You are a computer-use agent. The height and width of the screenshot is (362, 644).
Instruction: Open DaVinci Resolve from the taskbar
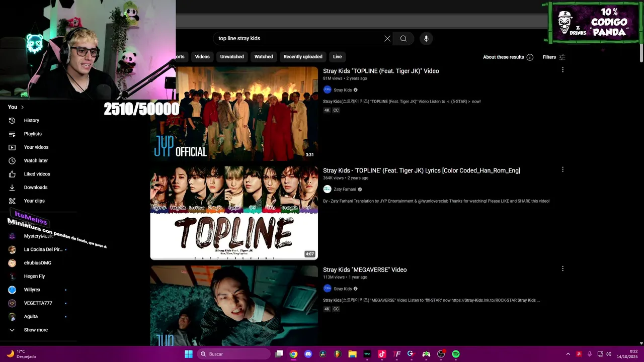(323, 354)
